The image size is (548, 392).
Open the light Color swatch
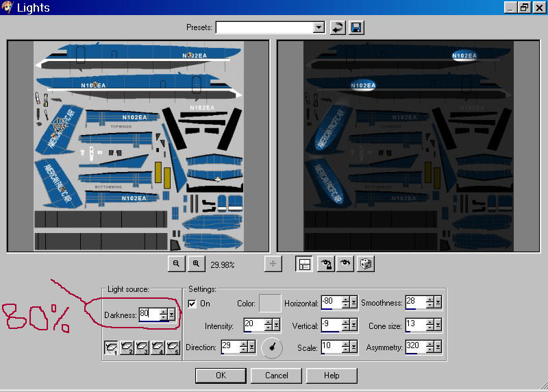(x=270, y=303)
